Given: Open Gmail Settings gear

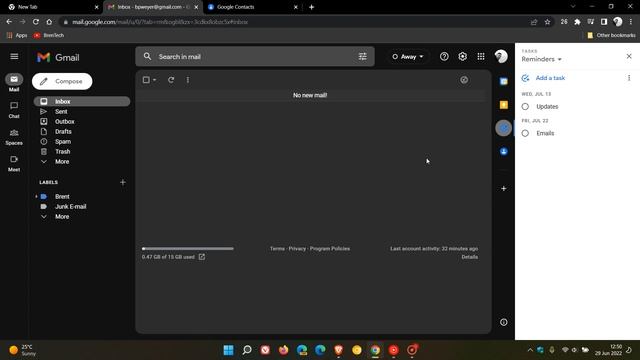Looking at the screenshot, I should click(462, 56).
